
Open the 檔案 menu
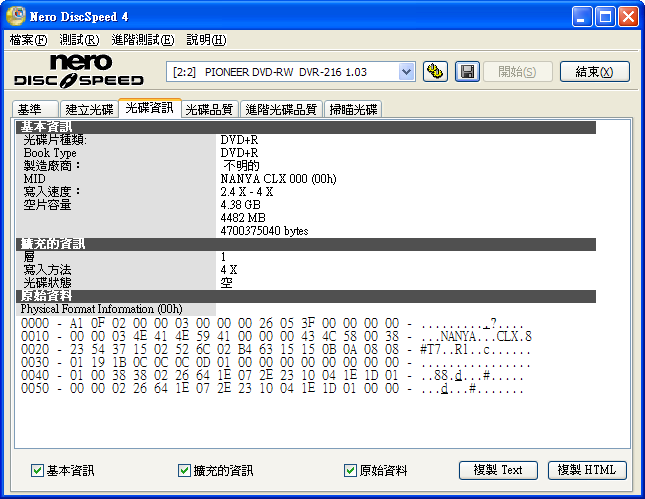pyautogui.click(x=28, y=40)
